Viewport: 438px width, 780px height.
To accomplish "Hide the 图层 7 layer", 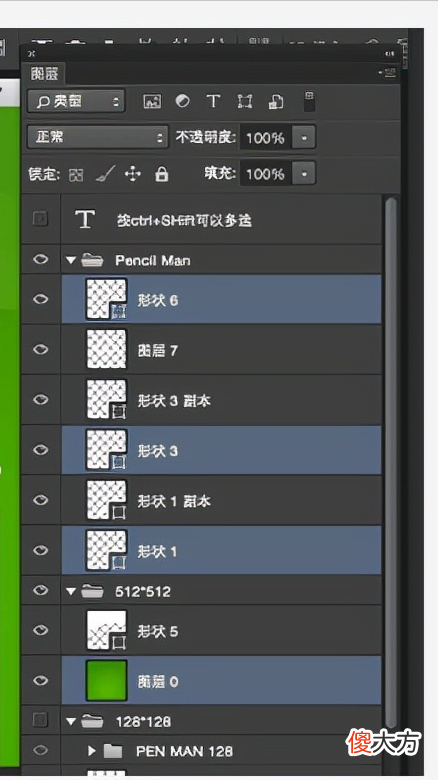I will [40, 349].
